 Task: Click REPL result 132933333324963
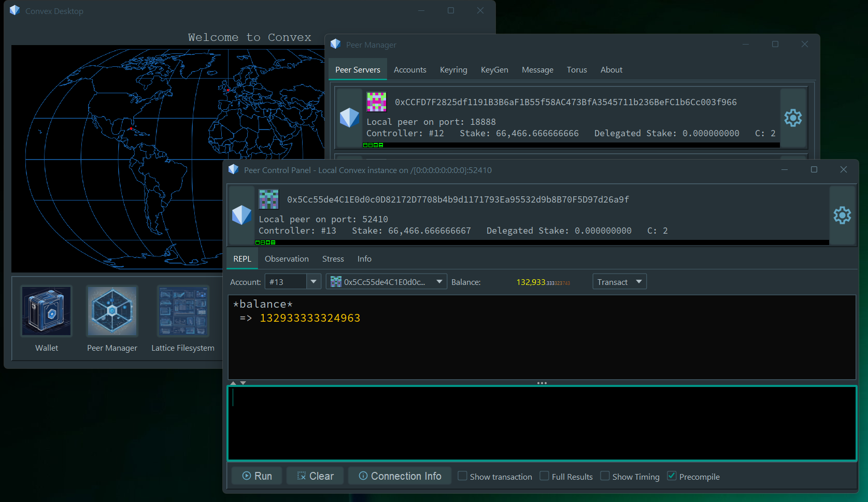[x=310, y=318]
